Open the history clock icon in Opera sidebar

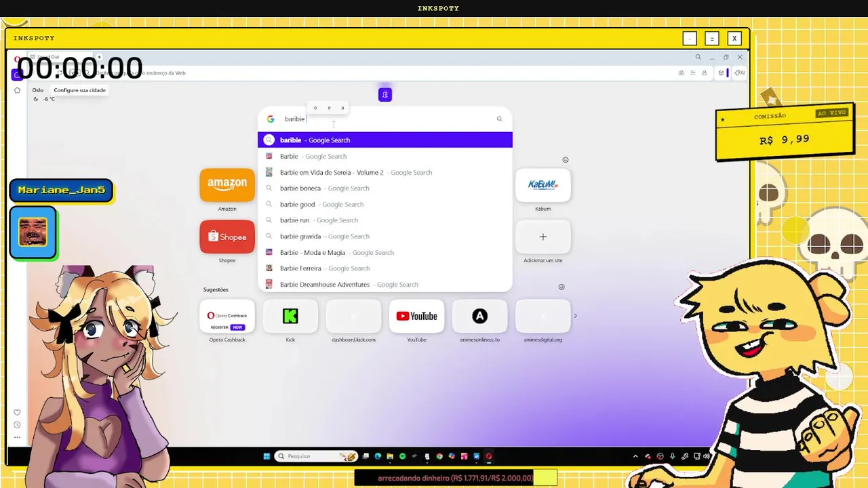[18, 425]
